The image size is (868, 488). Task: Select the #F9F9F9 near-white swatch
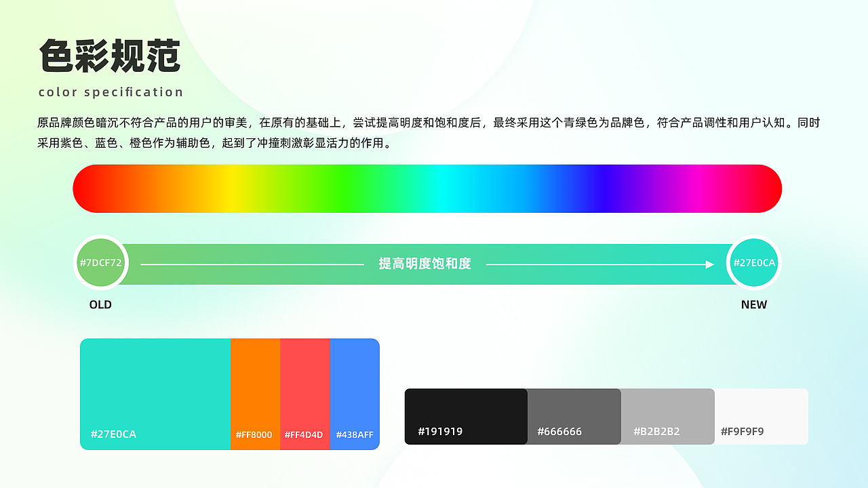coord(761,416)
